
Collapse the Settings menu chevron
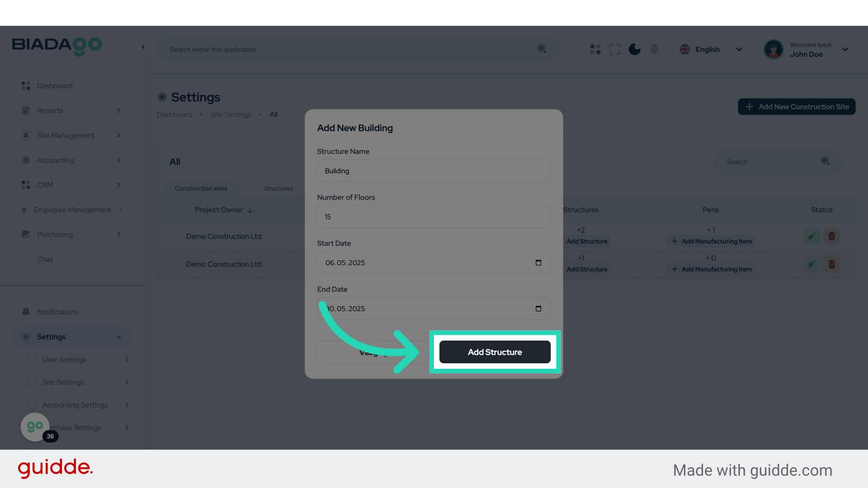pyautogui.click(x=119, y=337)
